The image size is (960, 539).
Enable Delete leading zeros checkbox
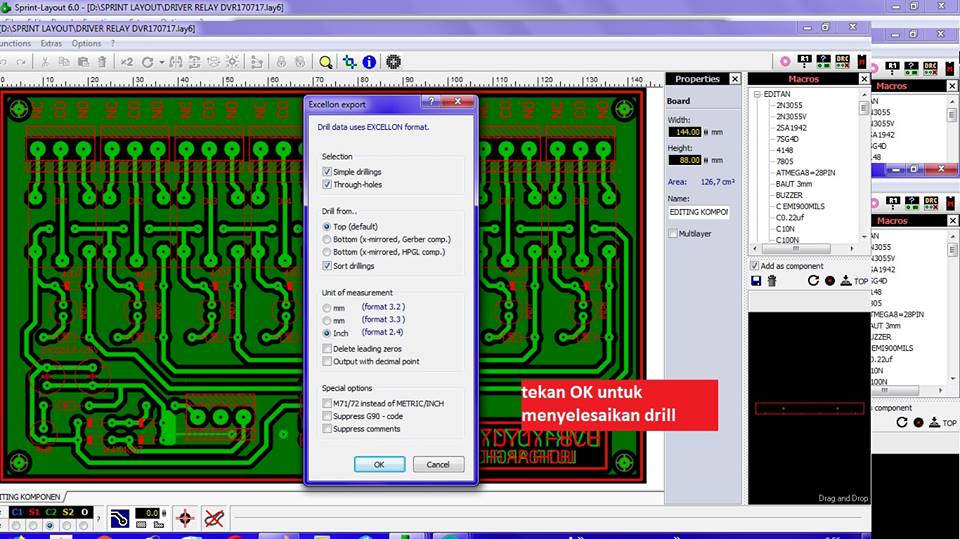click(327, 349)
